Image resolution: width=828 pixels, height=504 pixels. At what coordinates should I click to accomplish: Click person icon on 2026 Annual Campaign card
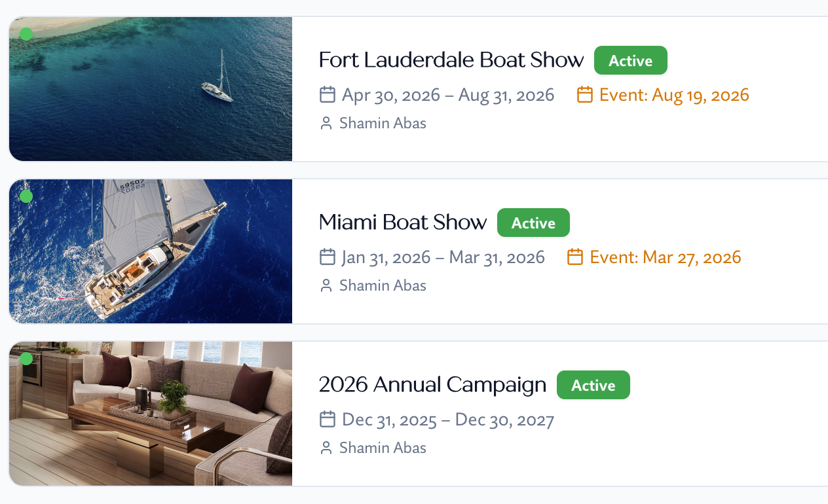coord(326,448)
